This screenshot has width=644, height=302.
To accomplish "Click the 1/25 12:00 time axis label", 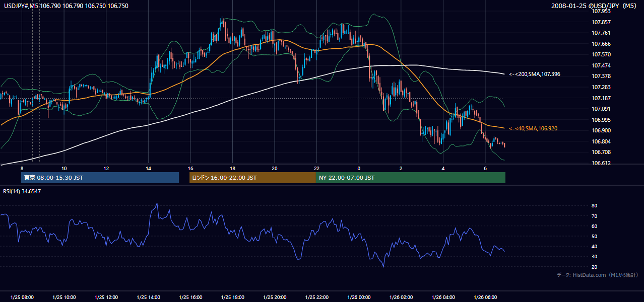I will pos(106,297).
